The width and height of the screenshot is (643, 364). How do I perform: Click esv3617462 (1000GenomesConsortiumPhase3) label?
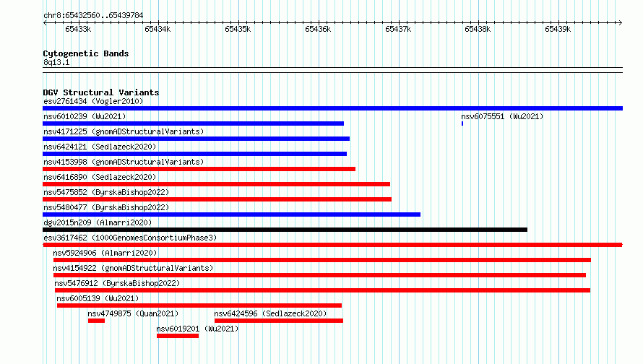click(130, 238)
